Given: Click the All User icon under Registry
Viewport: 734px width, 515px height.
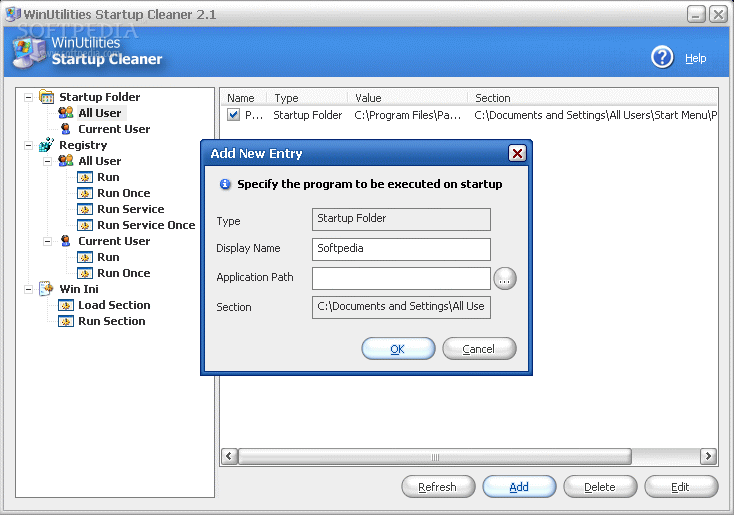Looking at the screenshot, I should [66, 161].
